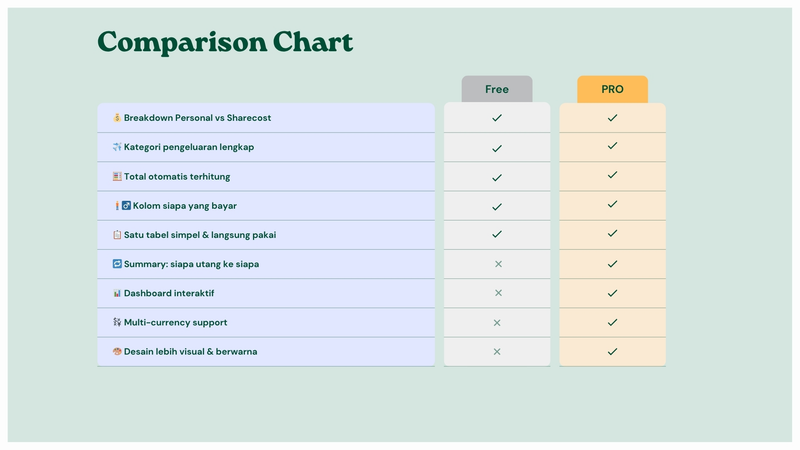The width and height of the screenshot is (800, 450).
Task: Click PRO checkmark for Desain lebih visual
Action: tap(612, 352)
